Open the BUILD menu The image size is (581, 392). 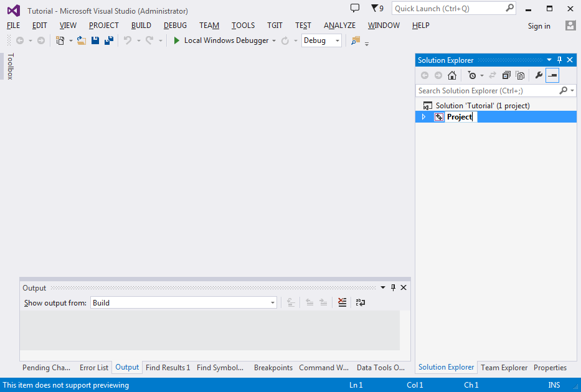[x=141, y=26]
